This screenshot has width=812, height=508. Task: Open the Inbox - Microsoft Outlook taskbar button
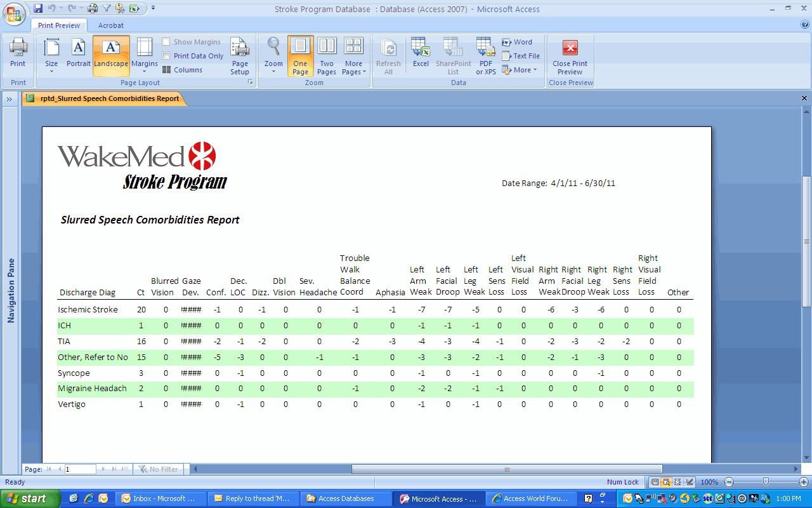pos(162,498)
